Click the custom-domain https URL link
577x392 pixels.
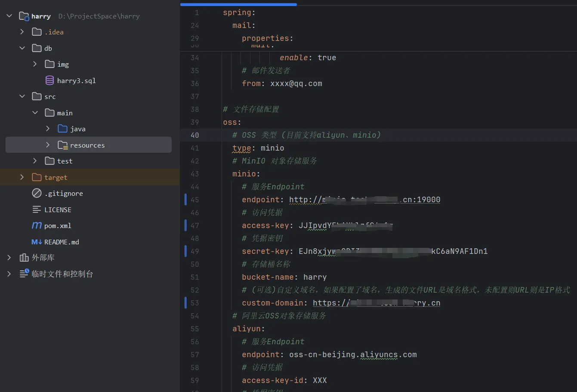pyautogui.click(x=376, y=303)
